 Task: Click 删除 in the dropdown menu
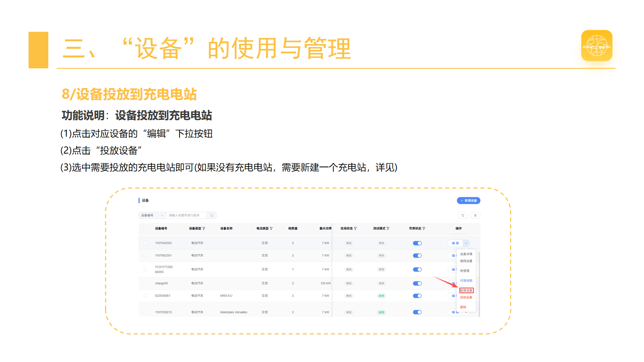[x=463, y=307]
